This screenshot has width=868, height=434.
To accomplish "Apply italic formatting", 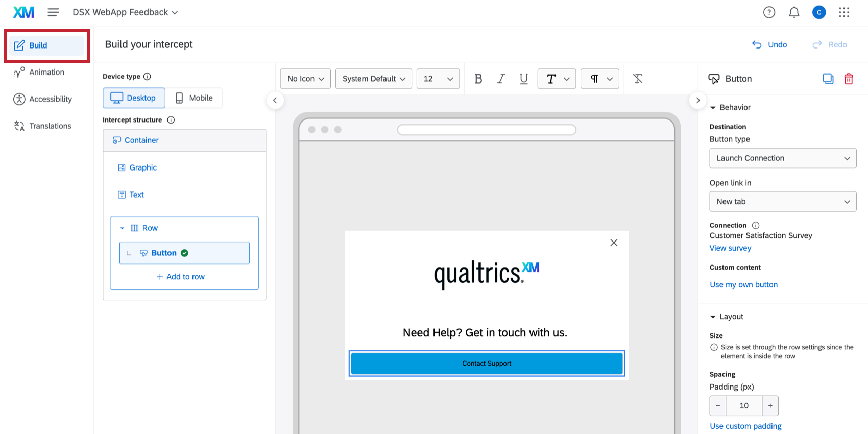I will pyautogui.click(x=501, y=79).
